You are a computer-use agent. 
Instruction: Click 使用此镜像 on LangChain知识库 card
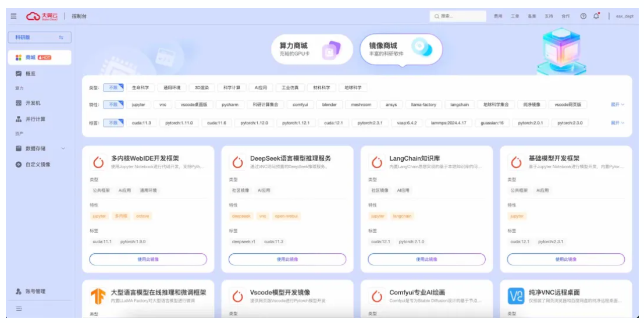427,260
